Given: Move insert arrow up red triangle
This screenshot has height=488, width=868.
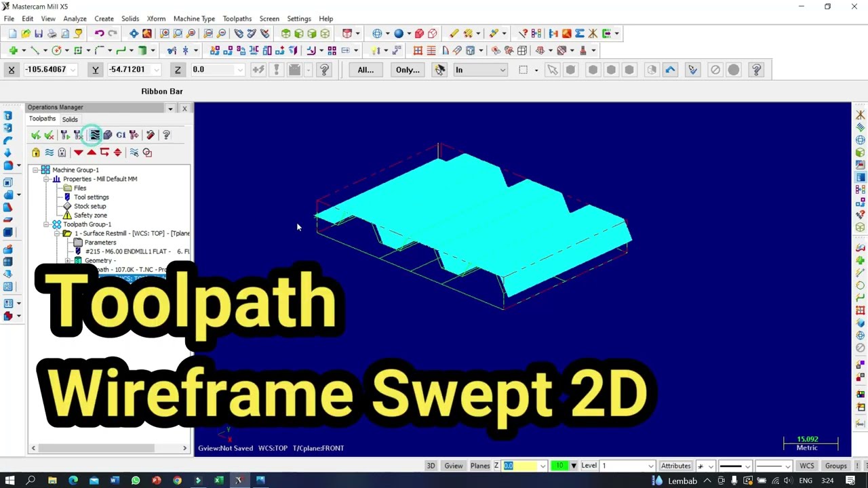Looking at the screenshot, I should point(92,152).
